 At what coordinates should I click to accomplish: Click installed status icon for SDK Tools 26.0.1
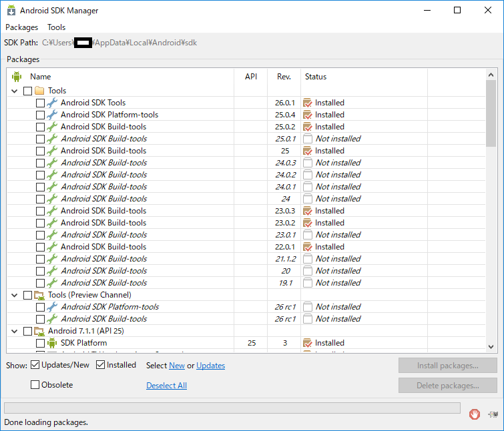[x=308, y=103]
